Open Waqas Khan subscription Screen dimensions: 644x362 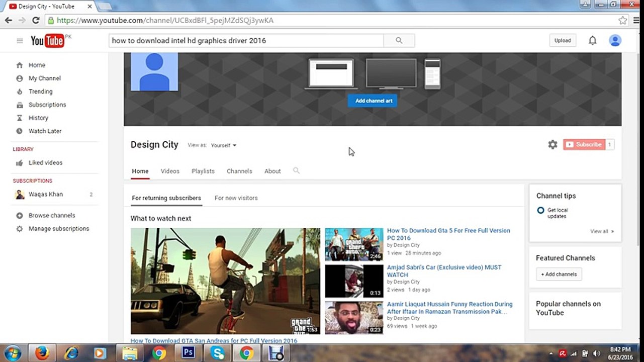pyautogui.click(x=46, y=195)
